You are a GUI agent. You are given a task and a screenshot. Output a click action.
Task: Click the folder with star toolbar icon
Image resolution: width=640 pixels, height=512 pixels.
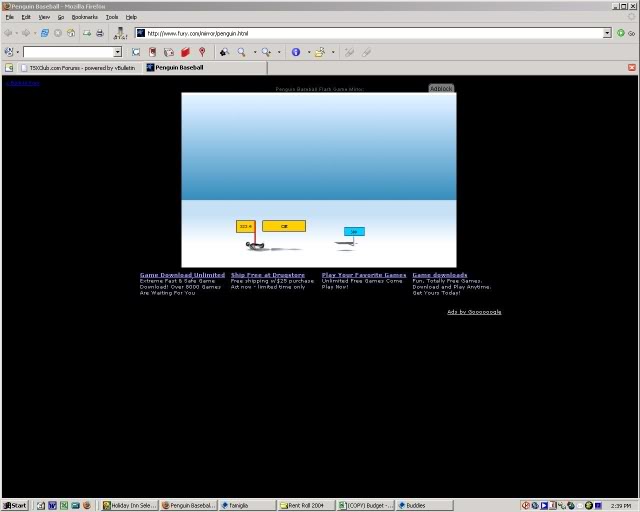tap(320, 52)
